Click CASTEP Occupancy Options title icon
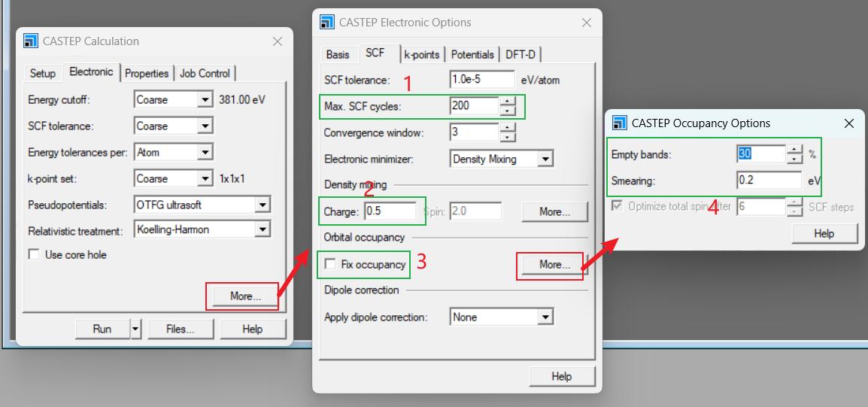This screenshot has width=868, height=407. [621, 123]
